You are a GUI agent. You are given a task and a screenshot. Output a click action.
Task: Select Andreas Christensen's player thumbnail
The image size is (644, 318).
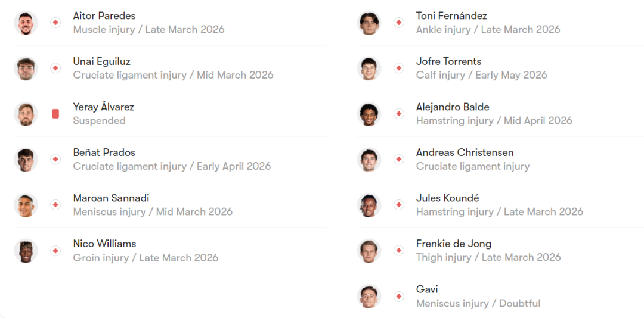369,159
